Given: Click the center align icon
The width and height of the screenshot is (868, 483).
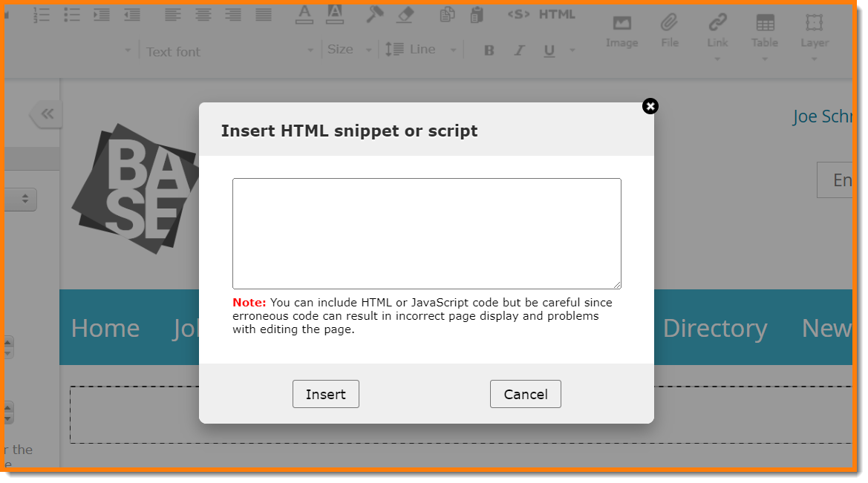Looking at the screenshot, I should tap(203, 15).
